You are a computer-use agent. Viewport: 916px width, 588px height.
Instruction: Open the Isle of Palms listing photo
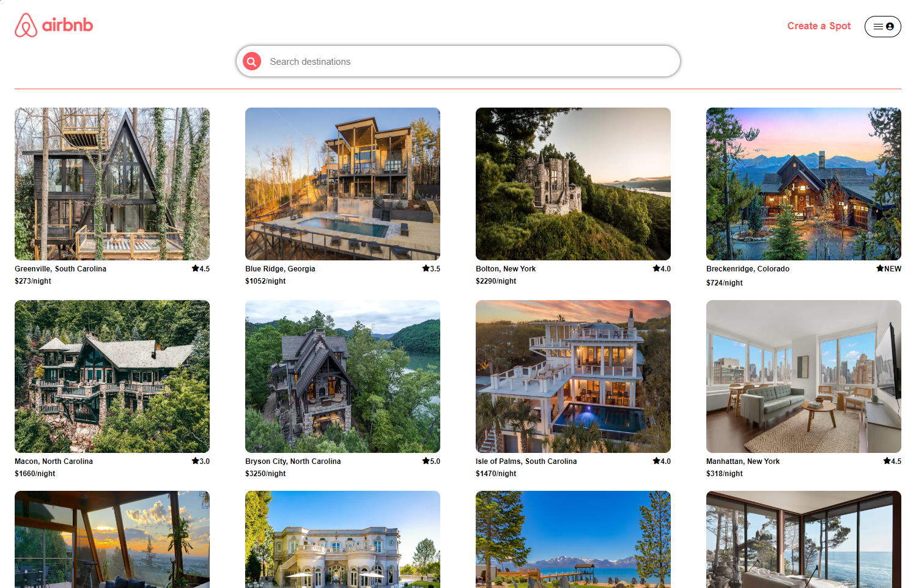tap(573, 377)
